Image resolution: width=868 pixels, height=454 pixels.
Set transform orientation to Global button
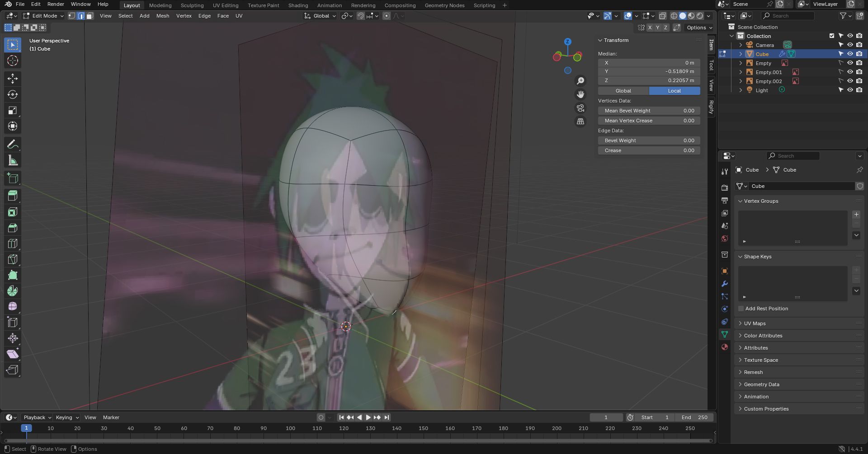pos(623,91)
